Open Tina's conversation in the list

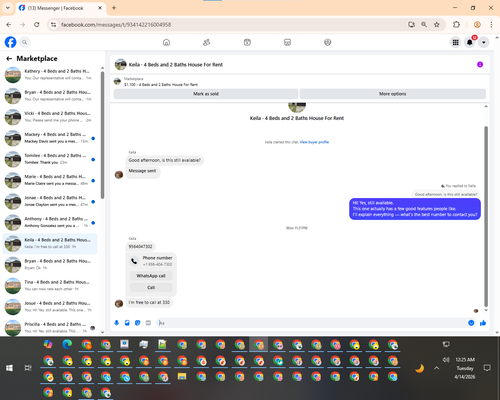[x=50, y=285]
